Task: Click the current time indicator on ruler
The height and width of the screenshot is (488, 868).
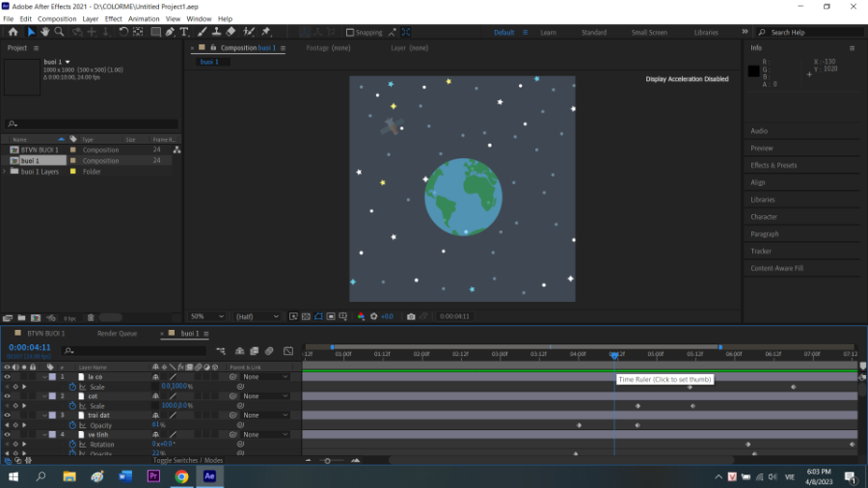Action: (614, 355)
